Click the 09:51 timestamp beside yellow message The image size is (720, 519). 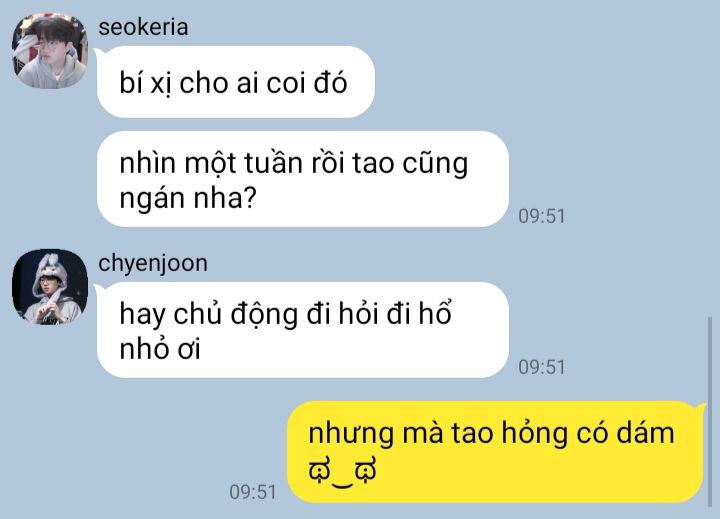pyautogui.click(x=253, y=492)
